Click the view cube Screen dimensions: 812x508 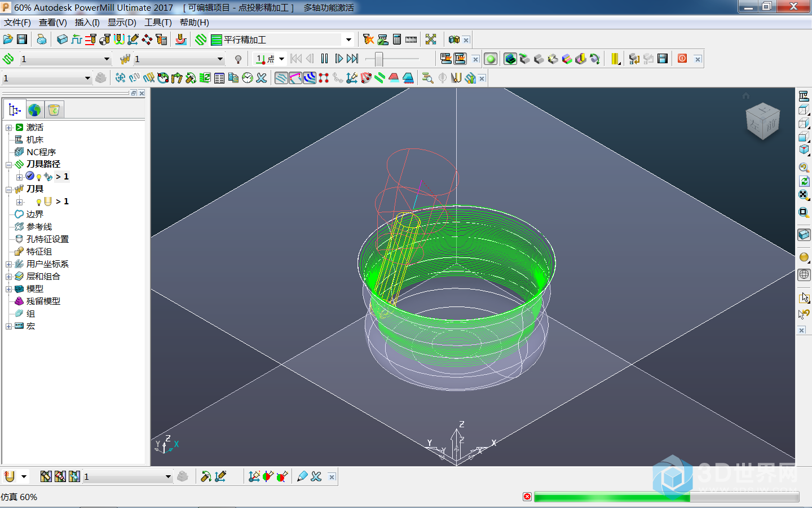(762, 121)
